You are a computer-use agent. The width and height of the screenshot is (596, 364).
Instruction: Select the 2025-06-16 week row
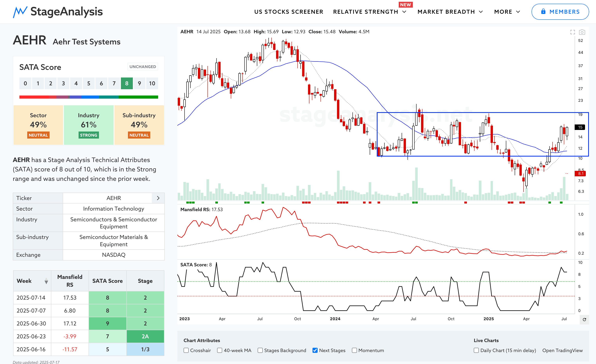point(89,349)
